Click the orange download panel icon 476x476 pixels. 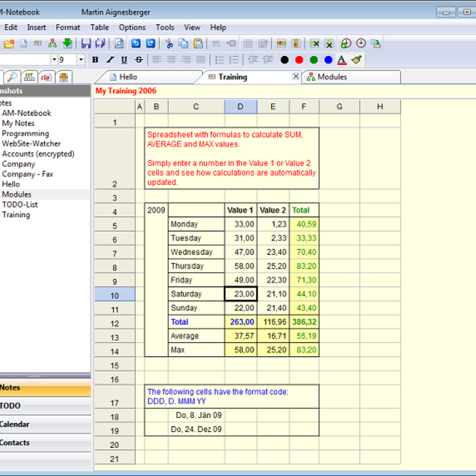(64, 77)
